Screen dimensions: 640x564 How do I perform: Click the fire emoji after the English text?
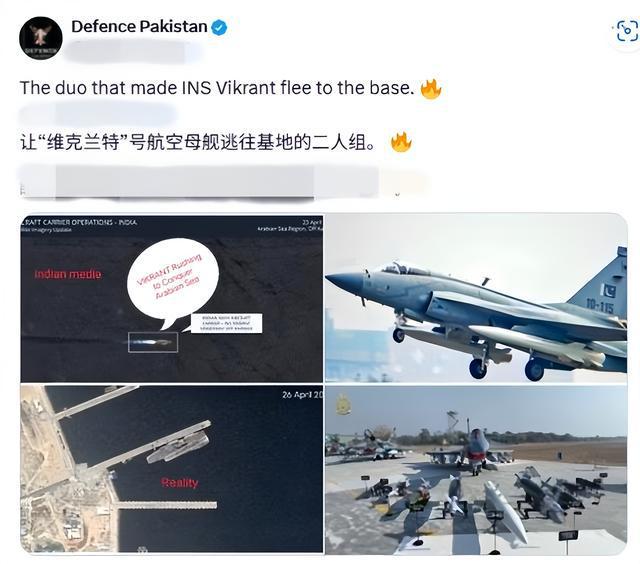coord(431,89)
